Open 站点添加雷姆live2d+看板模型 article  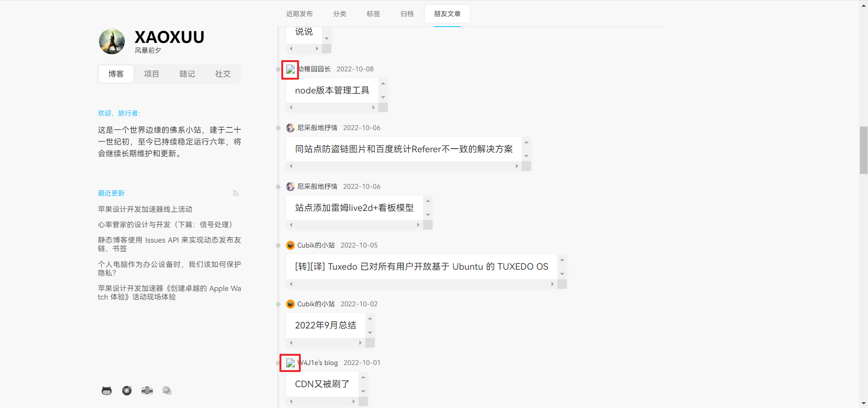(x=354, y=208)
